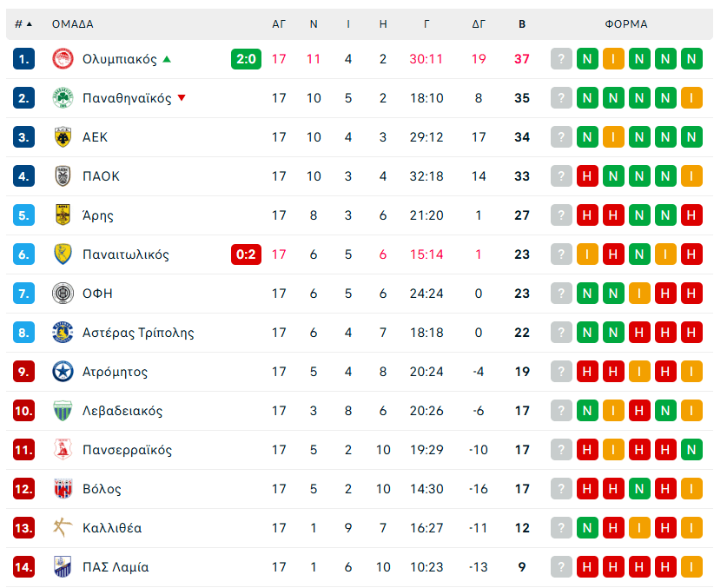Click the Olympiacos team logo
Viewport: 714px width, 588px height.
63,59
